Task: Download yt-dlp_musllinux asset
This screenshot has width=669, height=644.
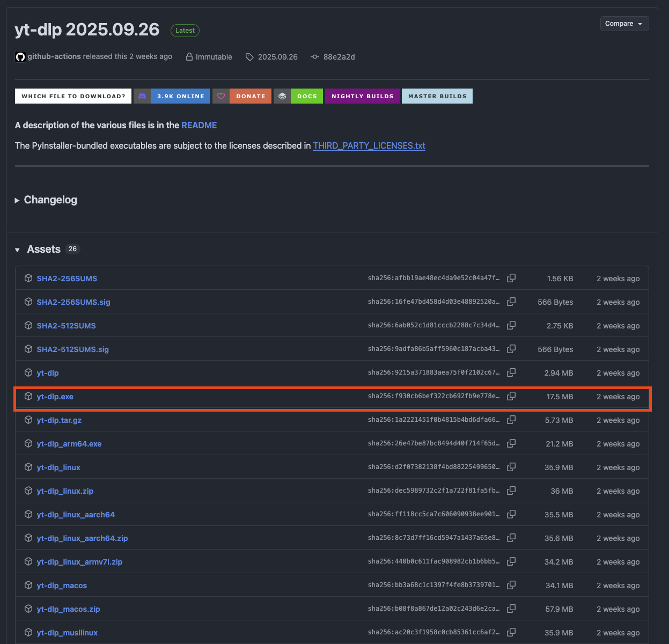Action: 67,633
